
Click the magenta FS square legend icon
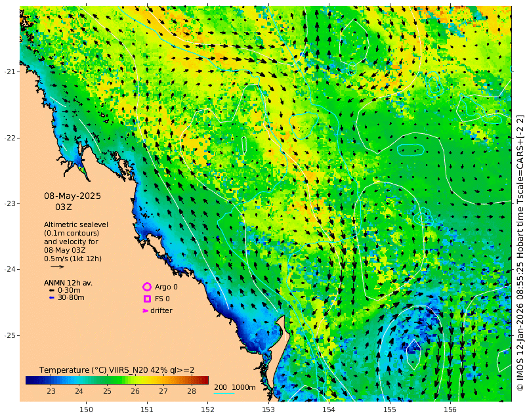point(147,299)
